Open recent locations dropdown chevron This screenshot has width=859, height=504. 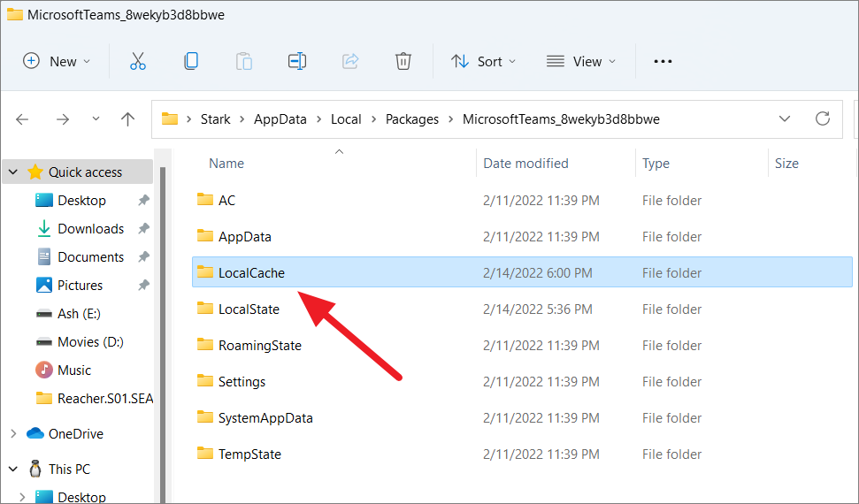pyautogui.click(x=96, y=118)
